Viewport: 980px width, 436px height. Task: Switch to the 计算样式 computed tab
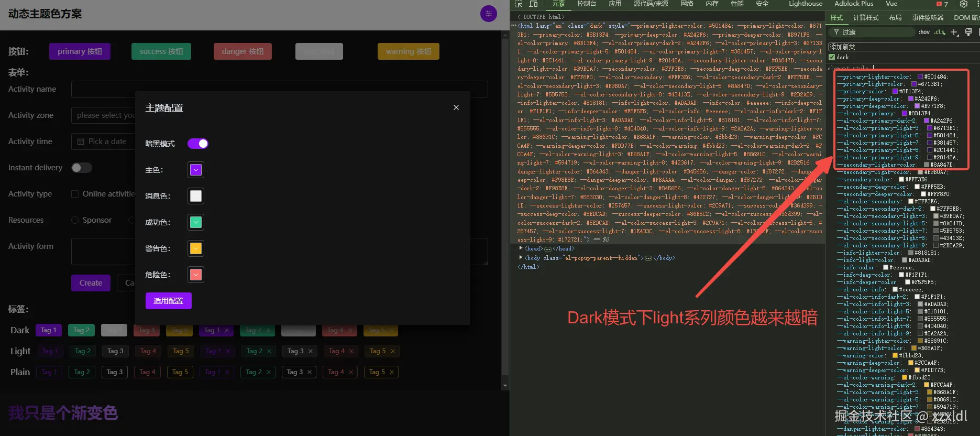coord(866,18)
